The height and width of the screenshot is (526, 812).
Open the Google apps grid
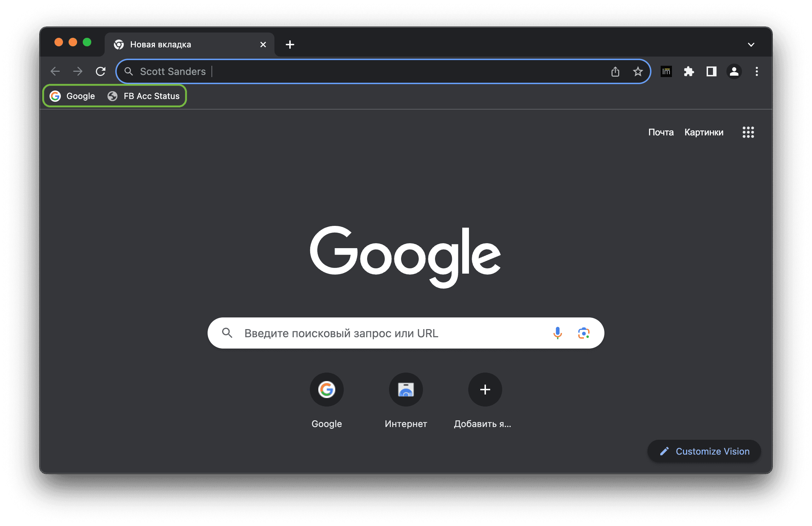(748, 132)
